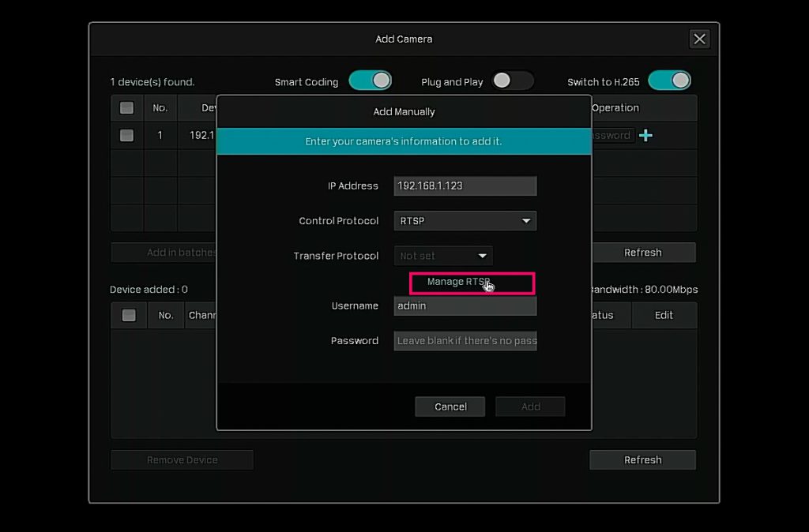Disable the Switch to H.265 toggle
The image size is (809, 532).
[669, 81]
